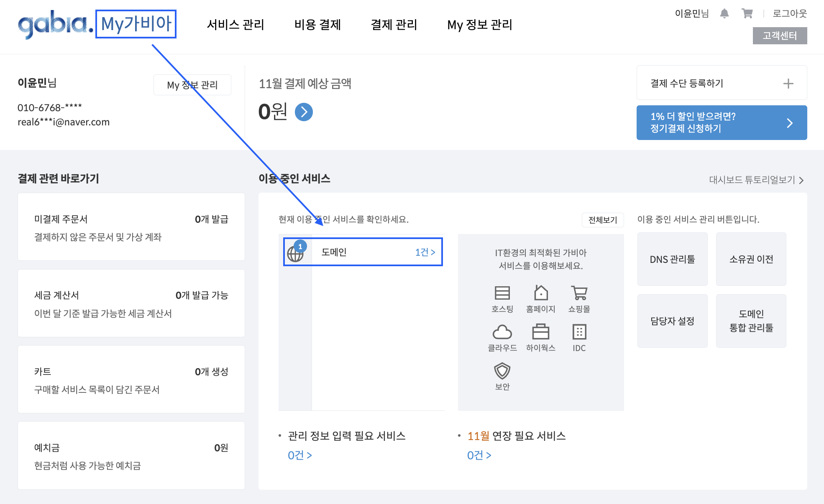Open the 호스팅 service icon

[502, 300]
